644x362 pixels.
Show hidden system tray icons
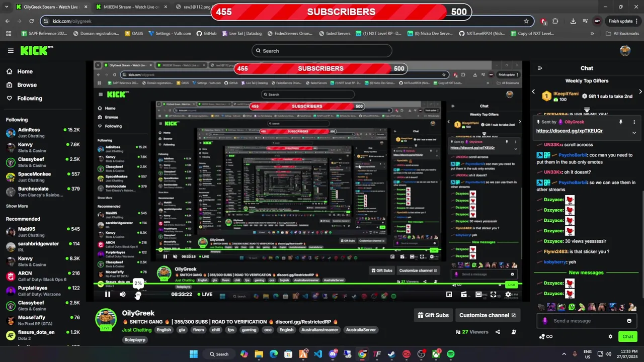pyautogui.click(x=564, y=354)
